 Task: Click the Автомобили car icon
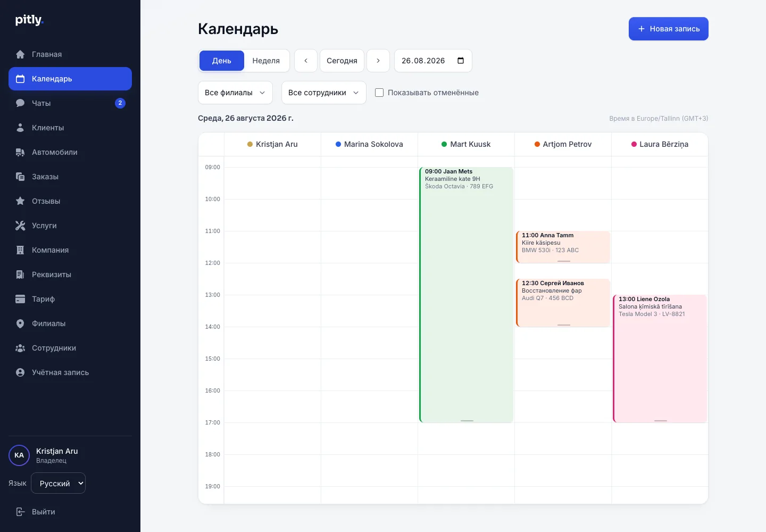click(x=20, y=152)
